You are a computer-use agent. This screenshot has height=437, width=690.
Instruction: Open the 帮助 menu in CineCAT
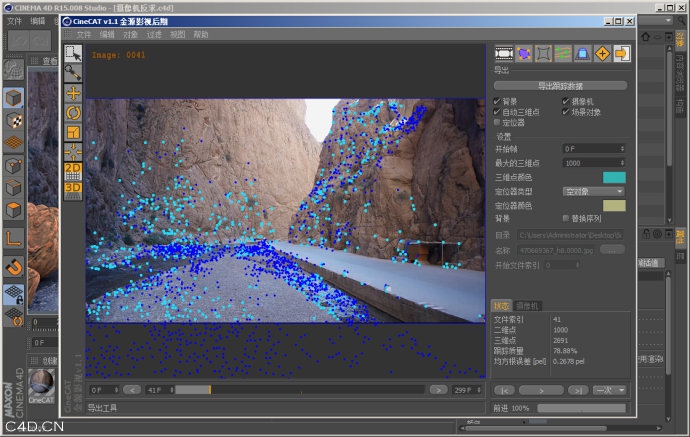pyautogui.click(x=201, y=35)
